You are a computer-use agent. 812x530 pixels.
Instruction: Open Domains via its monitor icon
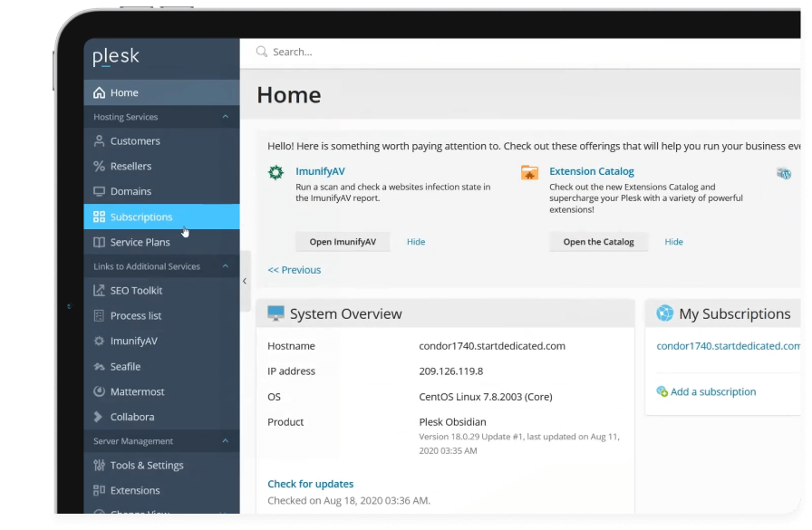click(x=98, y=191)
